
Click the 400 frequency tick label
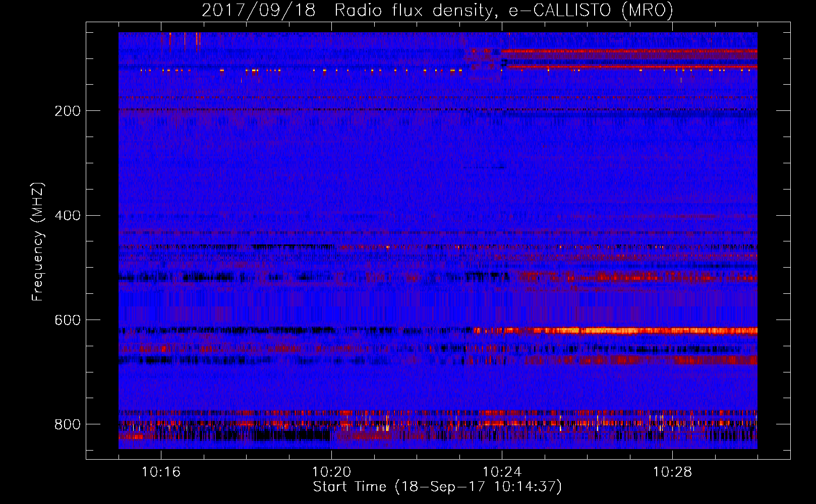(x=67, y=216)
